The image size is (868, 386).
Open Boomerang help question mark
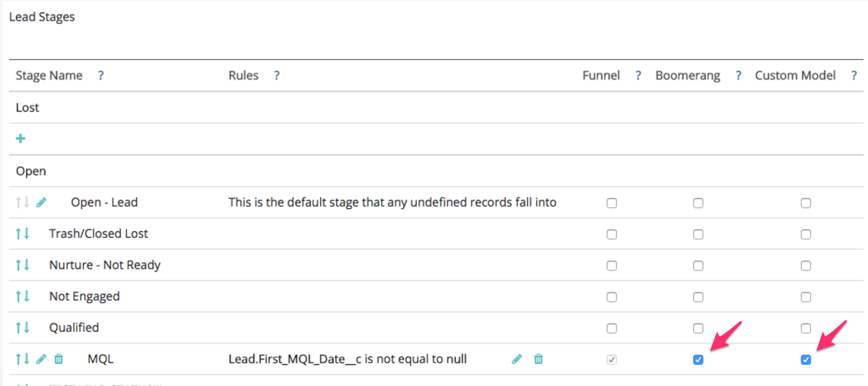coord(738,76)
